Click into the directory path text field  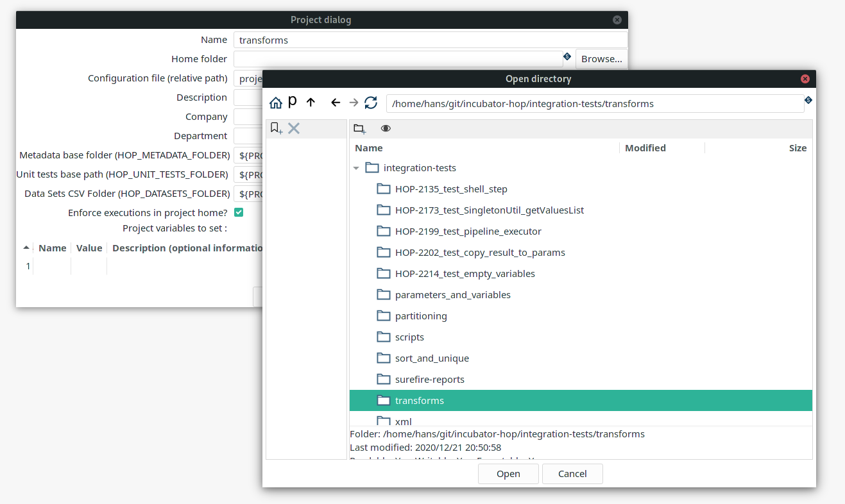point(593,104)
